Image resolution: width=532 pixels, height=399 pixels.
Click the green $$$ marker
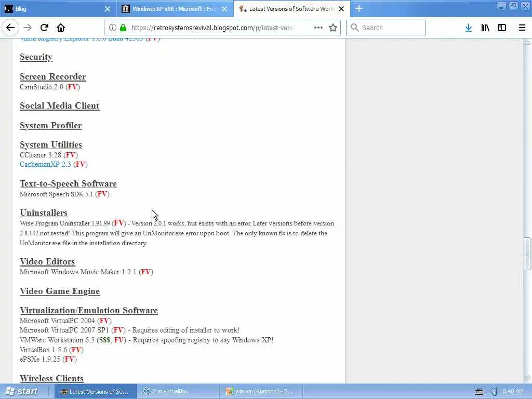pos(104,340)
